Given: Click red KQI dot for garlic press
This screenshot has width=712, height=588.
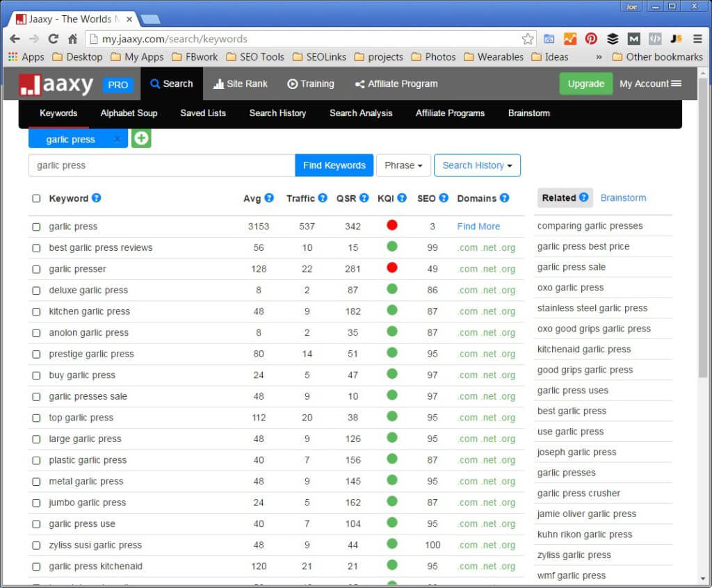Looking at the screenshot, I should point(392,224).
